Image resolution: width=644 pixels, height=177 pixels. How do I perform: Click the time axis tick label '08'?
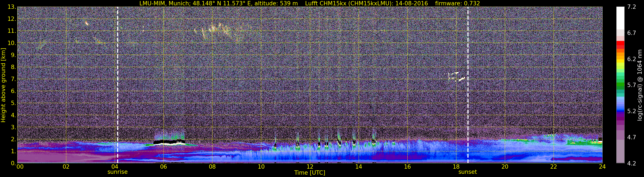[x=212, y=167]
